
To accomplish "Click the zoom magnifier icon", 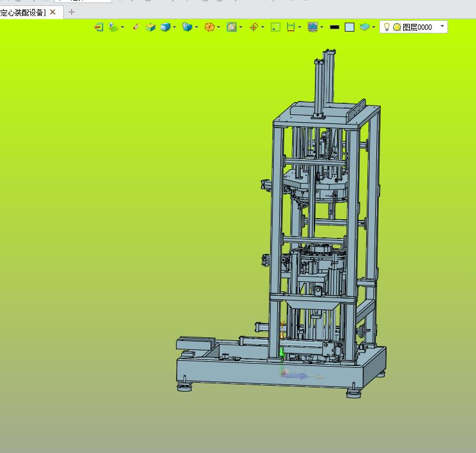I will pyautogui.click(x=231, y=27).
